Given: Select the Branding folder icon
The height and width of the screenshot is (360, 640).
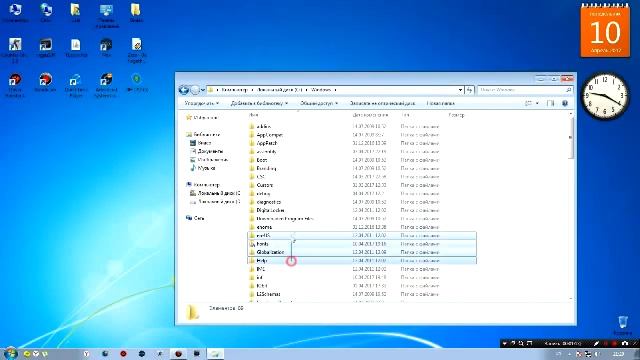Looking at the screenshot, I should [252, 168].
